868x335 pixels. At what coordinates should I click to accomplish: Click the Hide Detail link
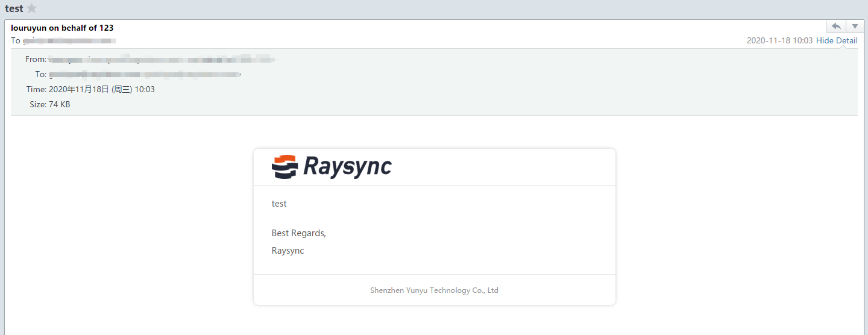837,40
